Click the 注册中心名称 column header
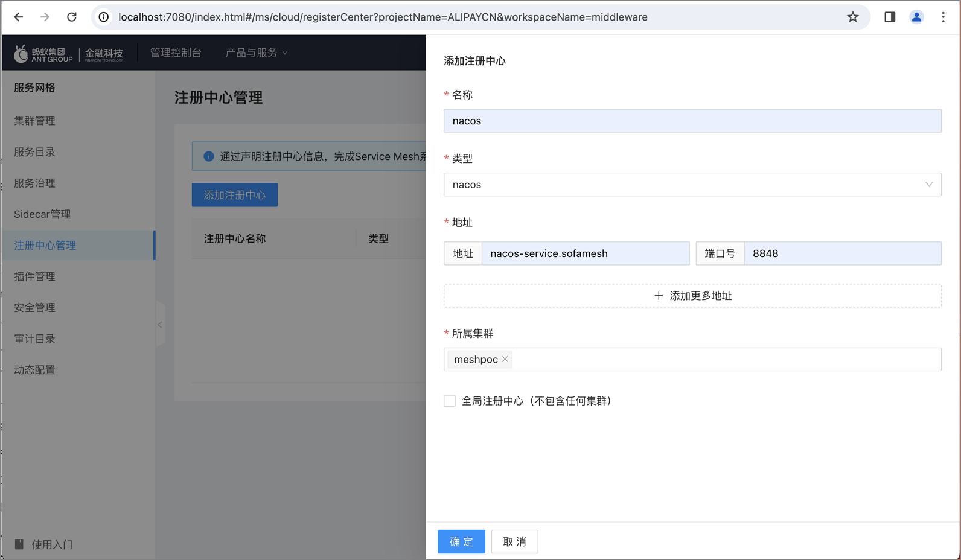The height and width of the screenshot is (560, 961). point(235,239)
